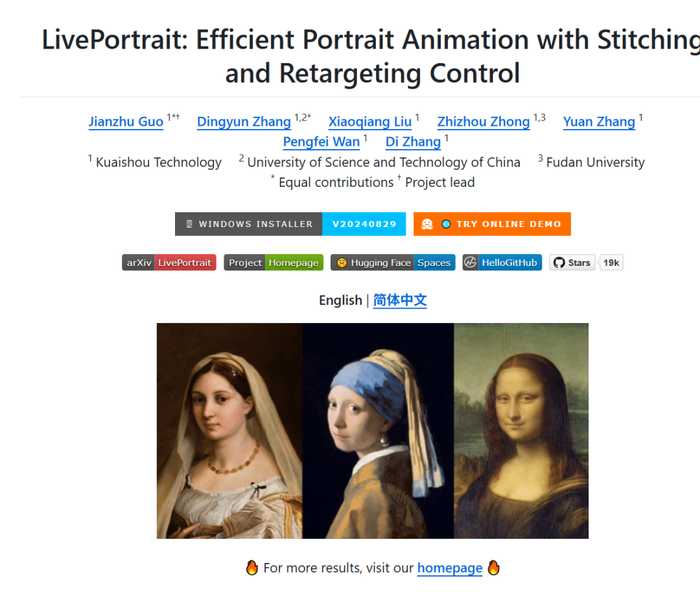
Task: Click the HelloGitHub logo icon
Action: (470, 262)
